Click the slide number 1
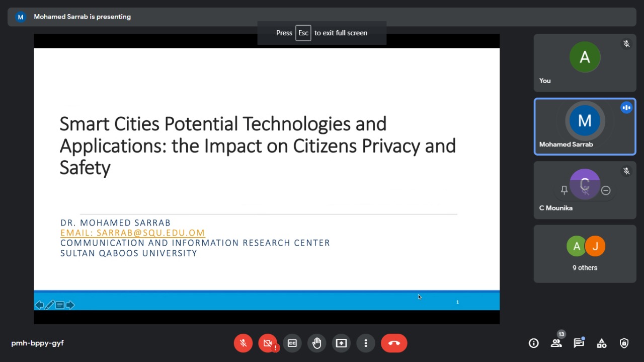 [457, 302]
